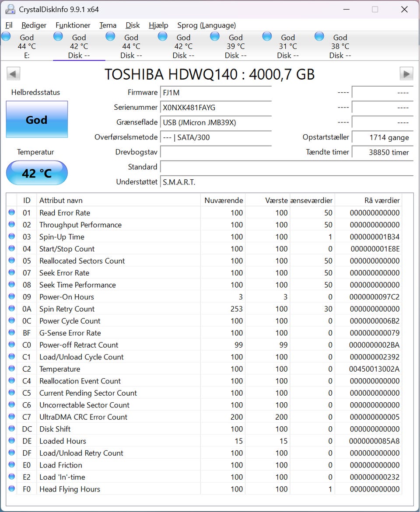Select the Load/Unload Retry Count row

204,453
